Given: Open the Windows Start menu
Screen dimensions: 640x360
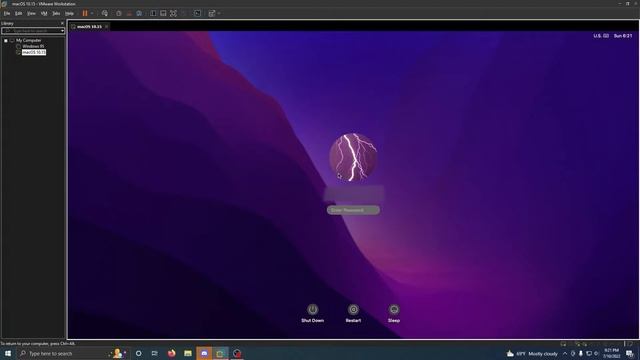Looking at the screenshot, I should click(8, 353).
